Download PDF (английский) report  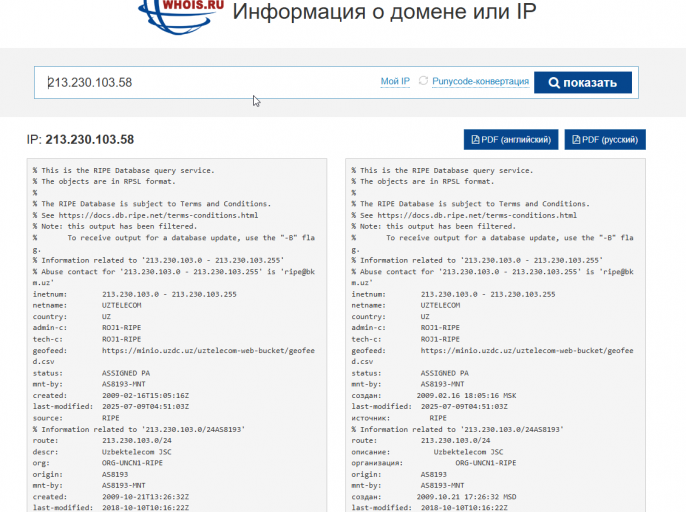[511, 140]
